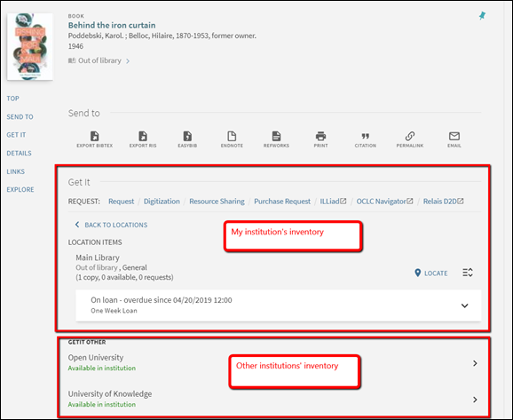
Task: Click the Print icon
Action: coord(320,136)
